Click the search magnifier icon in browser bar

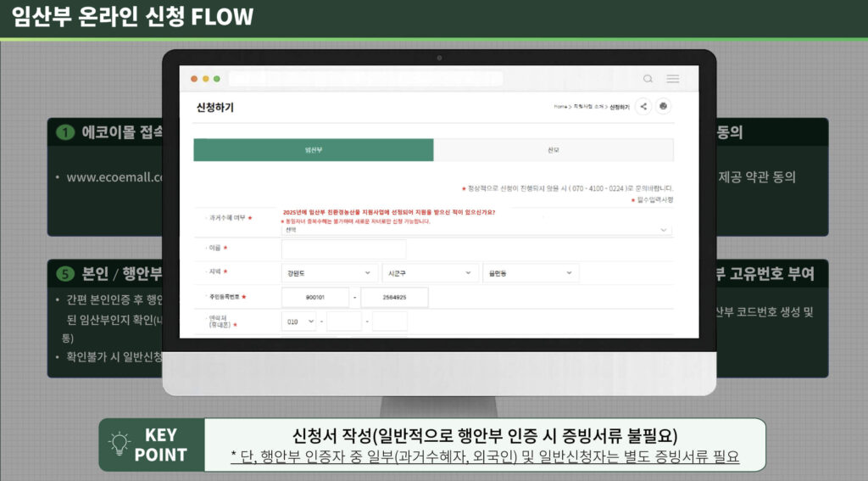click(648, 79)
